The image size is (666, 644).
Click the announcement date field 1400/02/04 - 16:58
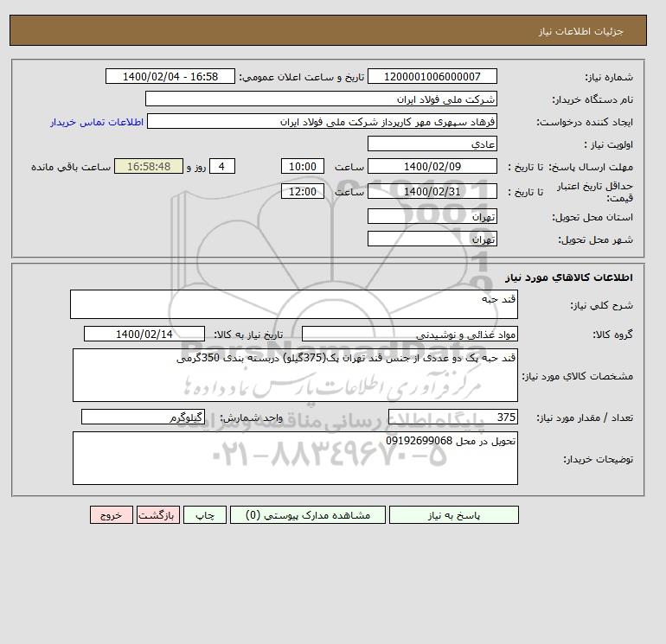[x=170, y=77]
